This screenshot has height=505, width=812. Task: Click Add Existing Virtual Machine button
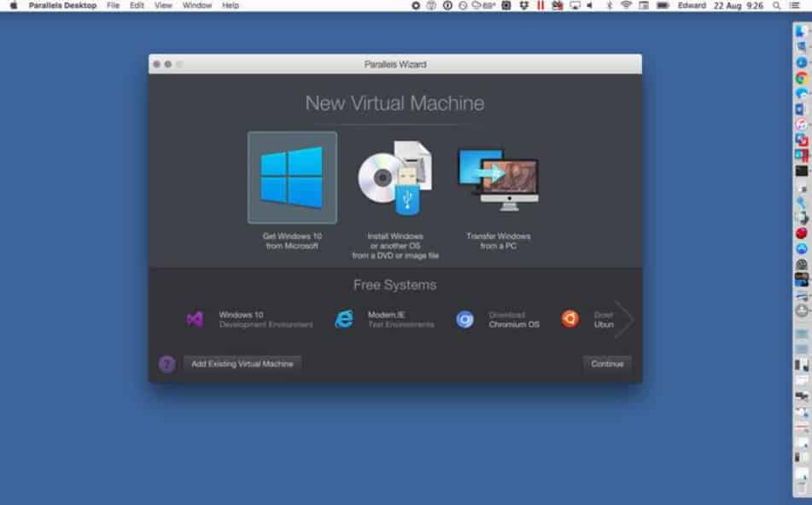pyautogui.click(x=242, y=363)
